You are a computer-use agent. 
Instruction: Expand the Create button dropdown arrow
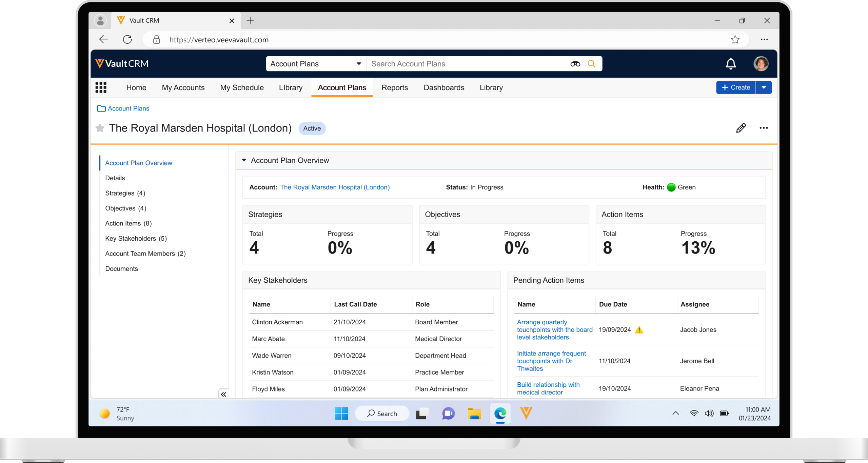[x=764, y=87]
